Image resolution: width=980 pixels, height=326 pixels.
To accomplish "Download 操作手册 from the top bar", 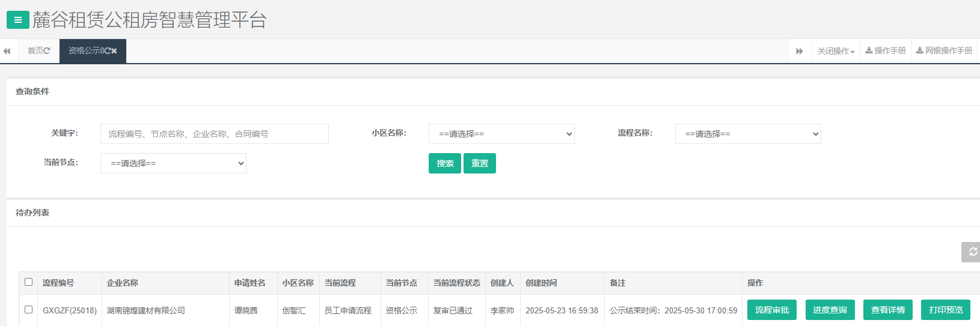I will point(885,51).
